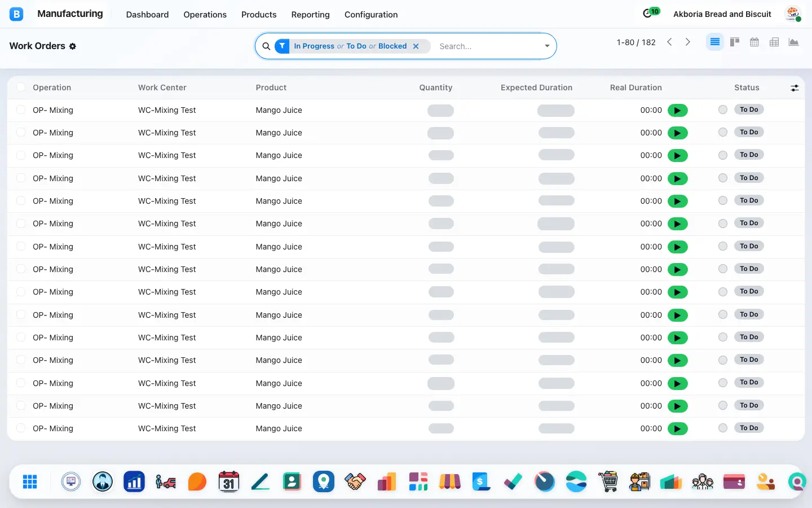Open the user avatar menu
The image size is (812, 508).
click(793, 14)
